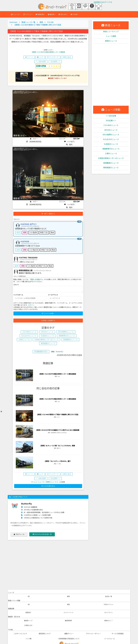Open 保線車牽引のニュース in the ニュース移動 sidebar
138x644 pixels.
click(111, 149)
